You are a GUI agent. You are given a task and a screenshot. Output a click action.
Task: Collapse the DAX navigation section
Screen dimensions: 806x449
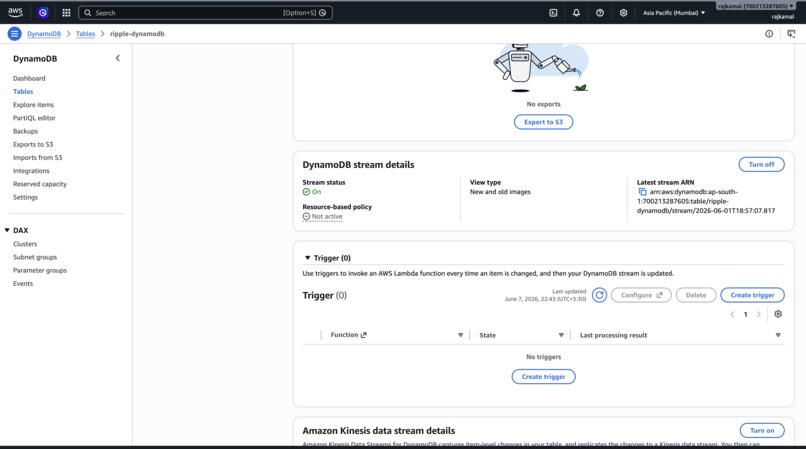(7, 230)
